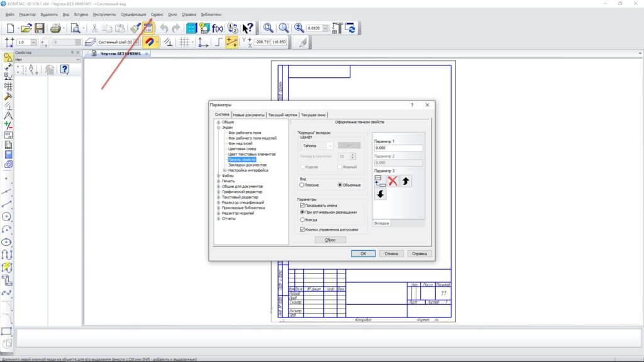Image resolution: width=644 pixels, height=362 pixels.
Task: Click the red X delete icon under Параметр 3
Action: [x=392, y=181]
